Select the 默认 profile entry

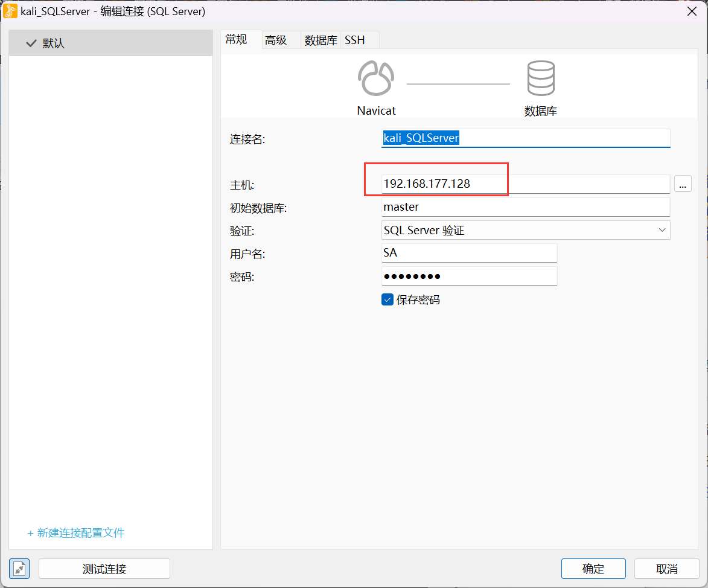click(x=110, y=43)
